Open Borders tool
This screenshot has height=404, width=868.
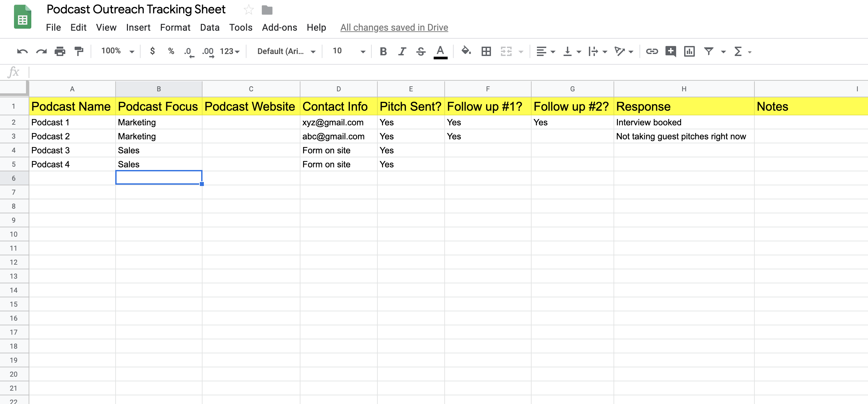[x=486, y=51]
